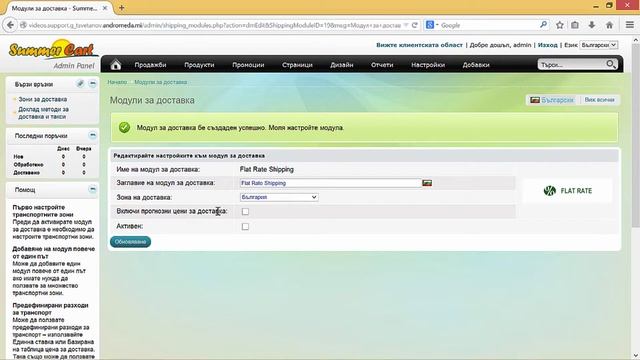
Task: Open browser downloads arrow icon
Action: [x=592, y=25]
